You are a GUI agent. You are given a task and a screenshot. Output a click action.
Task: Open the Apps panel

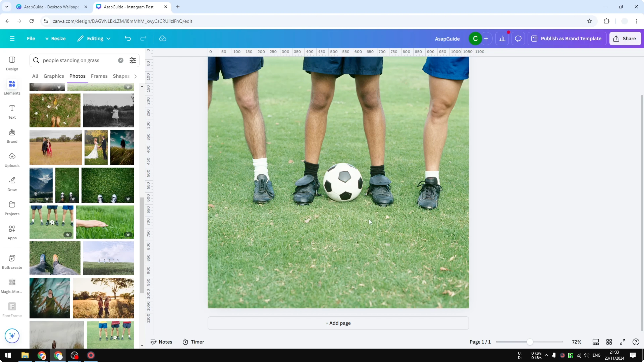tap(12, 232)
